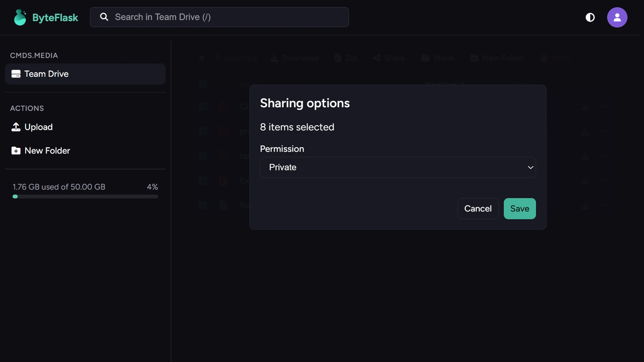The image size is (644, 362).
Task: Click the Permission field label
Action: pos(282,149)
